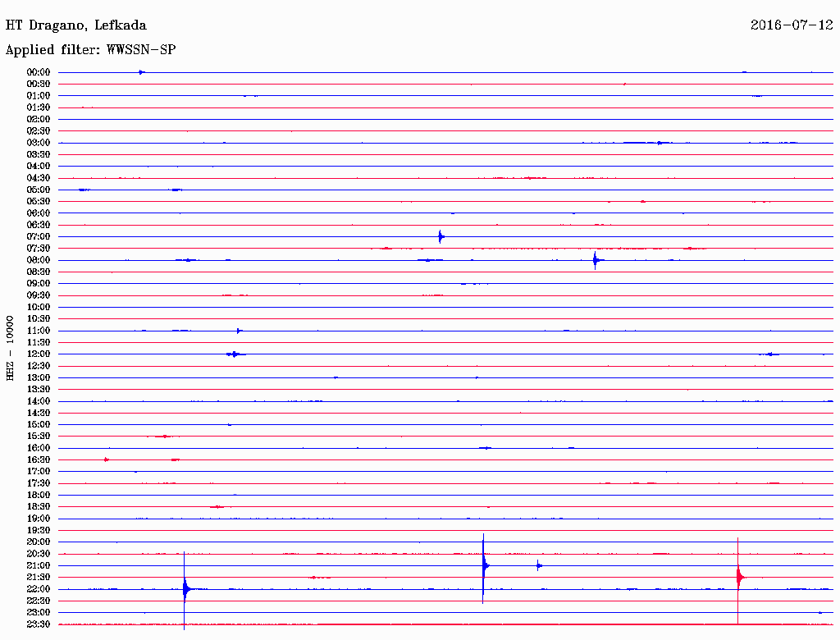Select the 04:30 time label
Image resolution: width=840 pixels, height=640 pixels.
(39, 178)
